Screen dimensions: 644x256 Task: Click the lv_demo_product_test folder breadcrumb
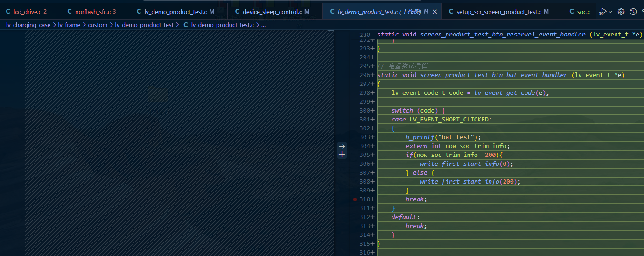[x=144, y=25]
